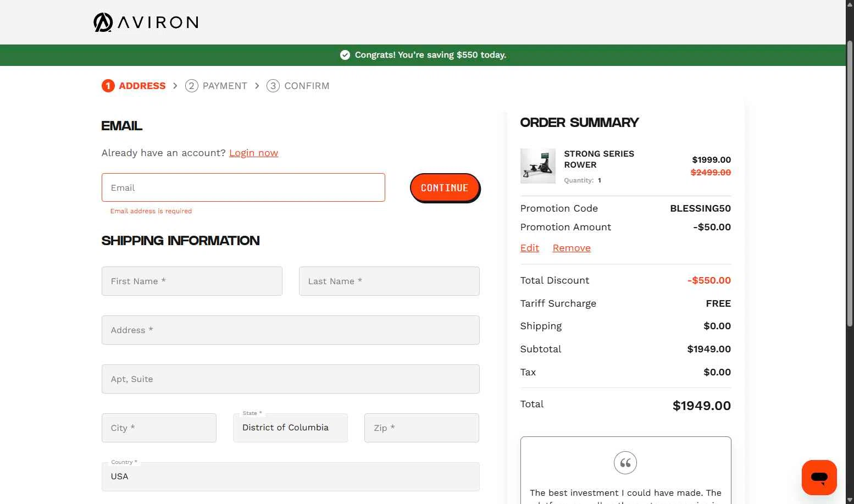Focus the City field

click(x=159, y=428)
